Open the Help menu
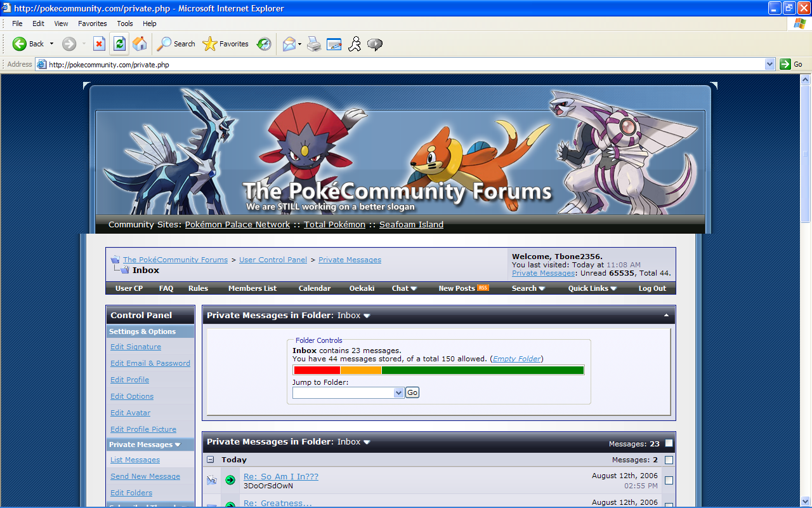Screen dimensions: 812x508 tap(150, 23)
